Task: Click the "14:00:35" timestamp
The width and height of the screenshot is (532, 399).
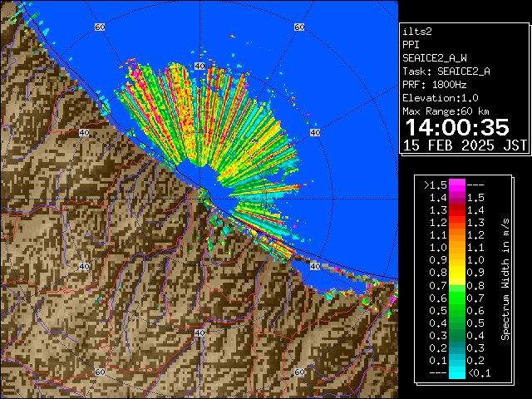Action: click(457, 127)
